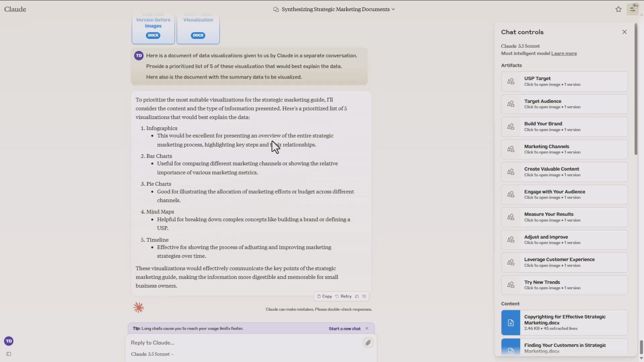Open the Data Visualization DOCX attachment thumbnail
This screenshot has height=362, width=644.
[198, 28]
